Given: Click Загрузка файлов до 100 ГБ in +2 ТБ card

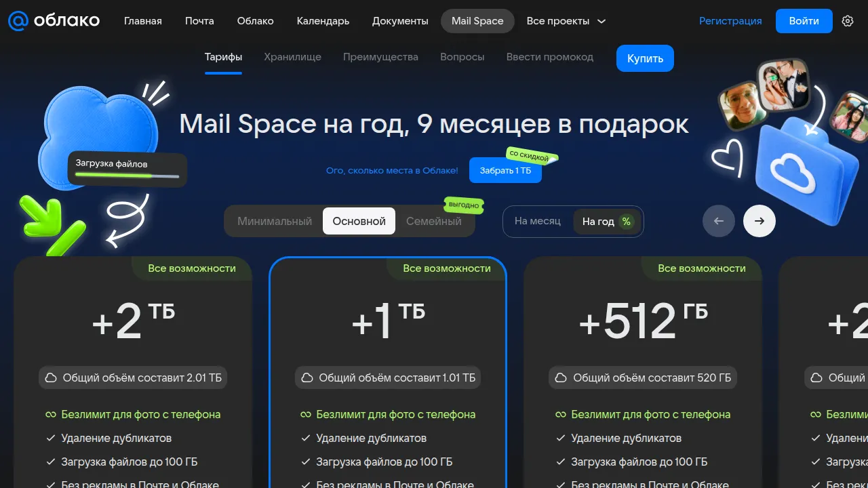Looking at the screenshot, I should 130,462.
